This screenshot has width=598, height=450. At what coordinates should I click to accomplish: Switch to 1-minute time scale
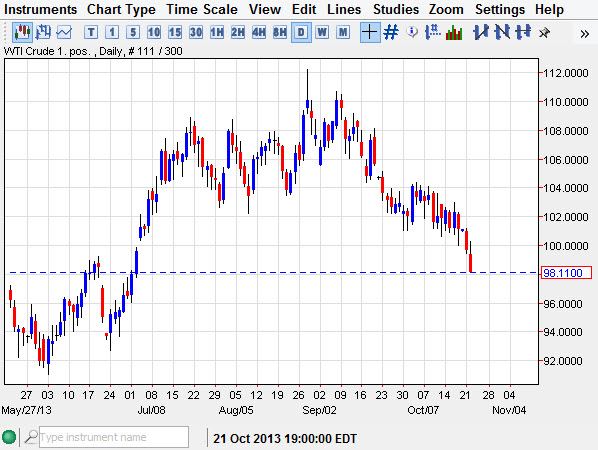click(112, 32)
